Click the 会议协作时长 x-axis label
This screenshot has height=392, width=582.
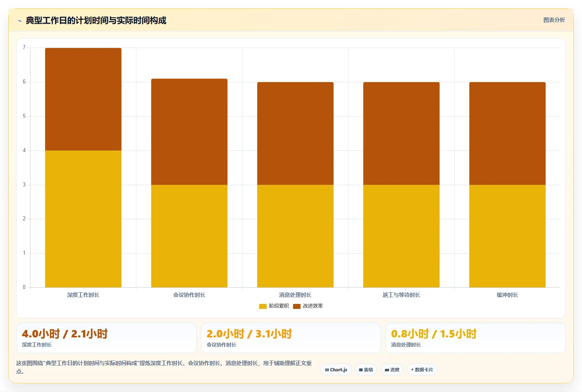[x=189, y=295]
